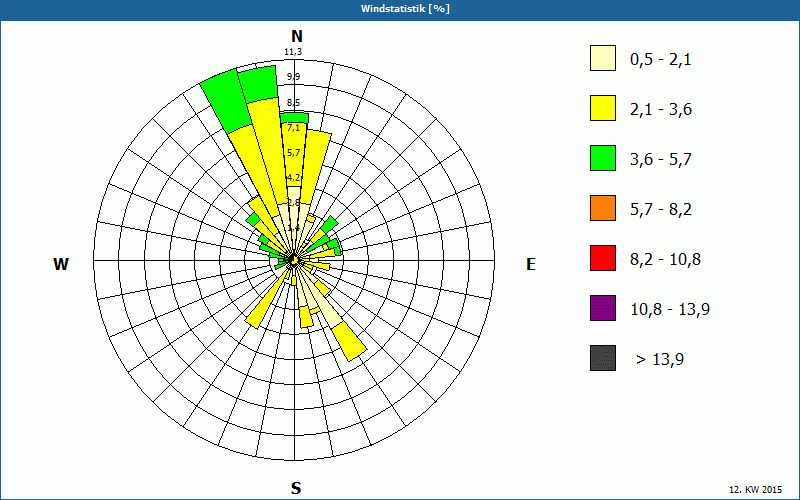Click the 9,9 axis value
This screenshot has width=800, height=500.
293,77
